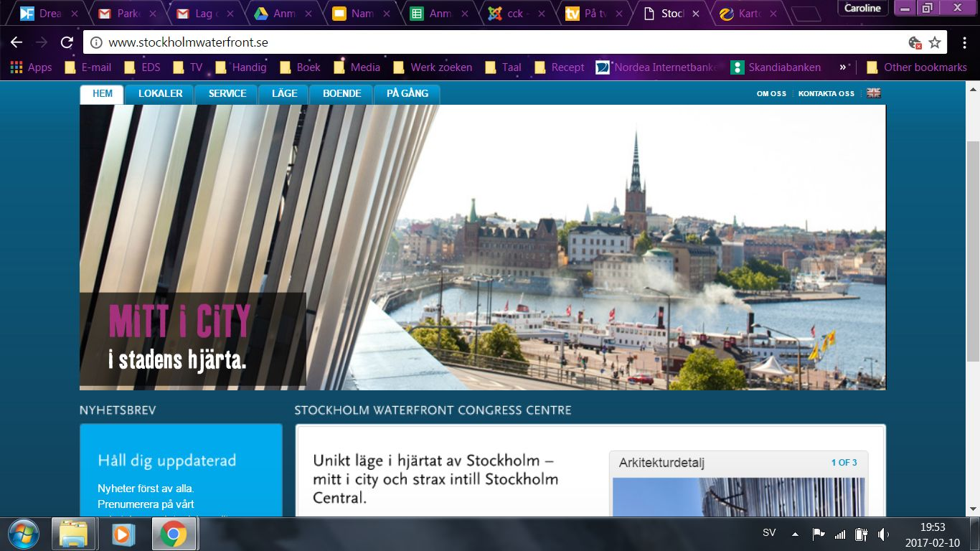
Task: Open a new tab button
Action: point(807,14)
